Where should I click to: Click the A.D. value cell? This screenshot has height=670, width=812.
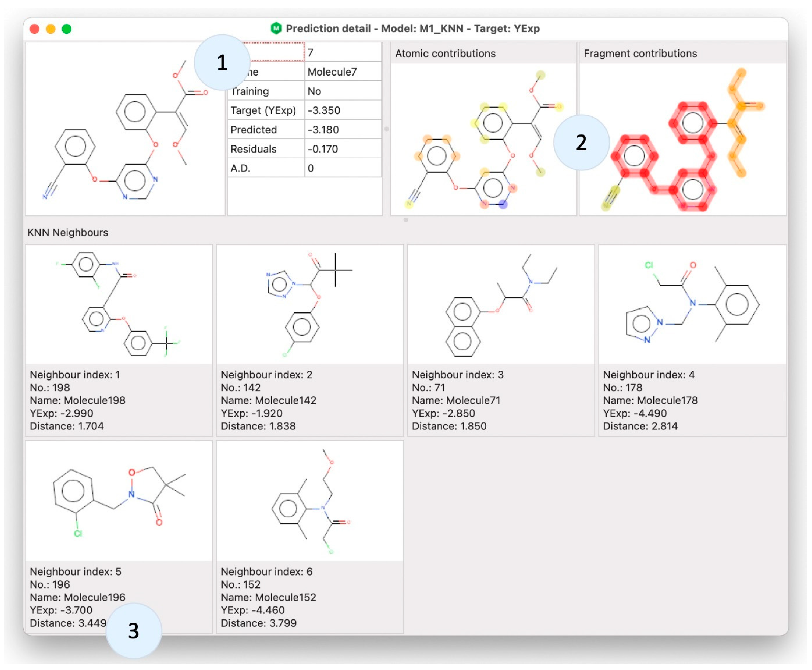pyautogui.click(x=343, y=168)
